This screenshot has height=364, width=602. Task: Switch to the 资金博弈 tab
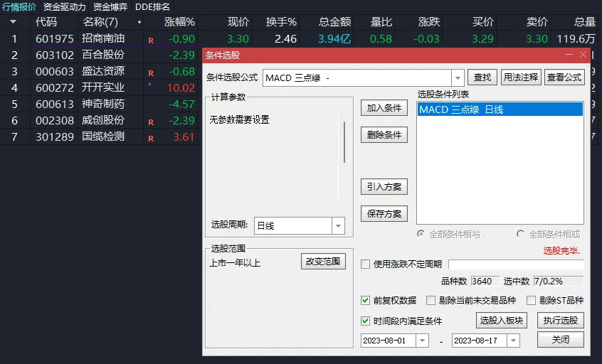[110, 6]
